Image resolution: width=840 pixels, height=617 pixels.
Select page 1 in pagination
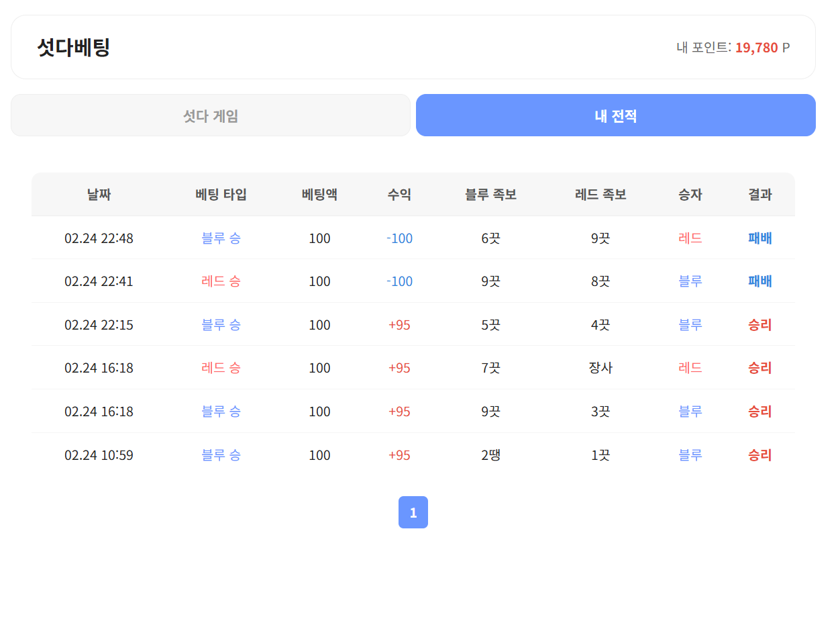(x=413, y=512)
